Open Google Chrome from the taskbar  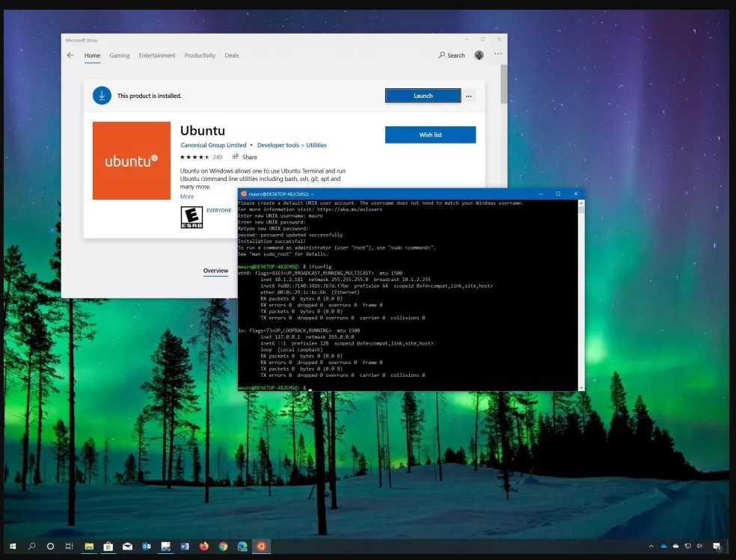223,547
